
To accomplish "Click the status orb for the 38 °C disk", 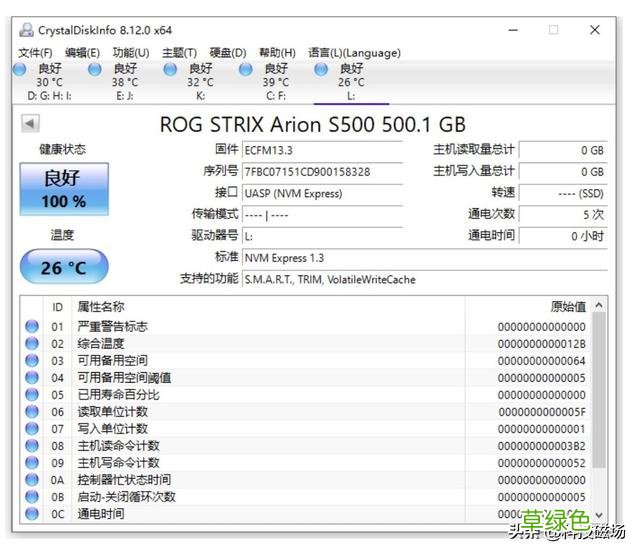I will (x=95, y=69).
